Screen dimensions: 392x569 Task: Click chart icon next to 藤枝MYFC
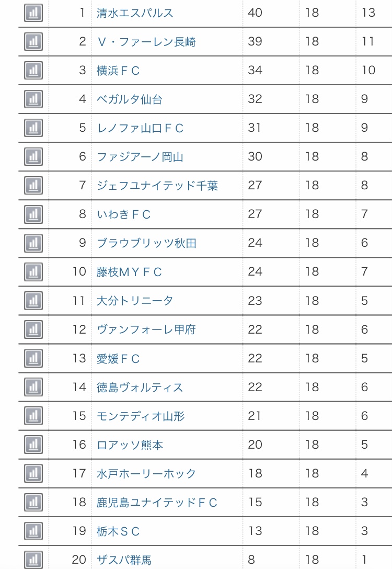tap(33, 272)
